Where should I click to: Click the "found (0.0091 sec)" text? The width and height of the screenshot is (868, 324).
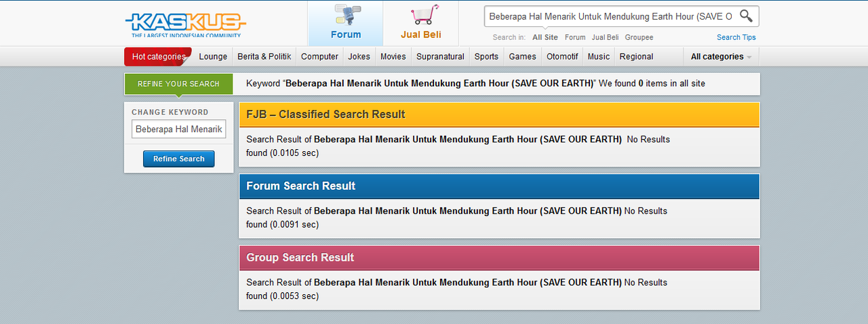282,224
